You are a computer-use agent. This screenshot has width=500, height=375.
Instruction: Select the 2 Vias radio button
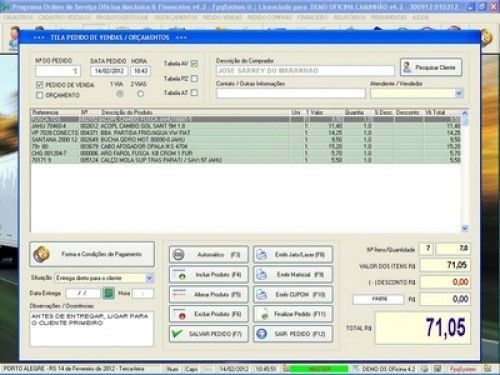(140, 94)
